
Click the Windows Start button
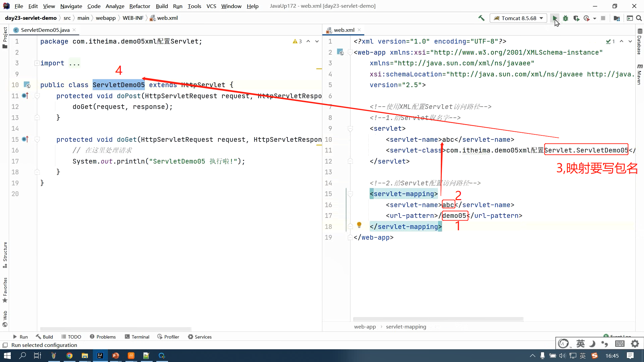click(7, 356)
